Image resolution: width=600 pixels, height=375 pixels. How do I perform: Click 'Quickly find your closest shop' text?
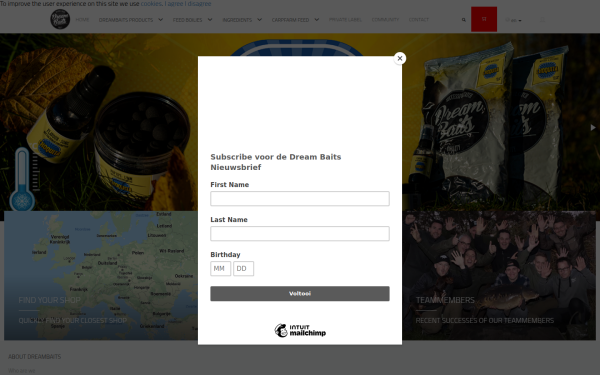72,320
